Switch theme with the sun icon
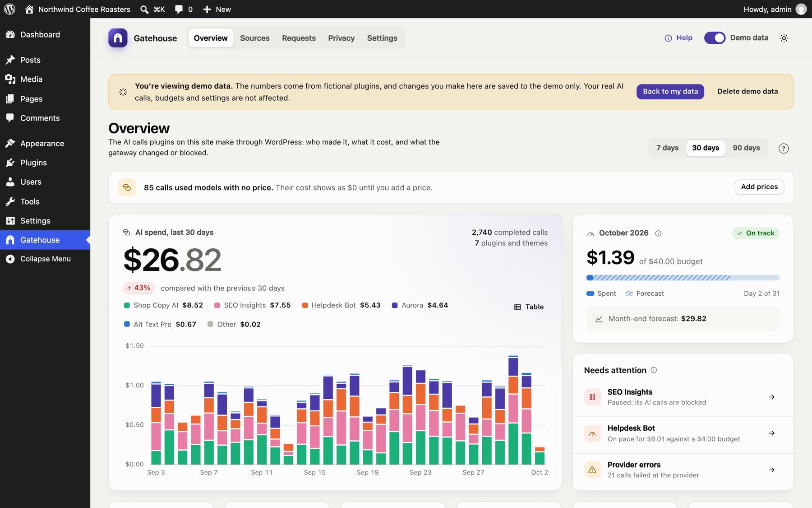 pos(784,38)
